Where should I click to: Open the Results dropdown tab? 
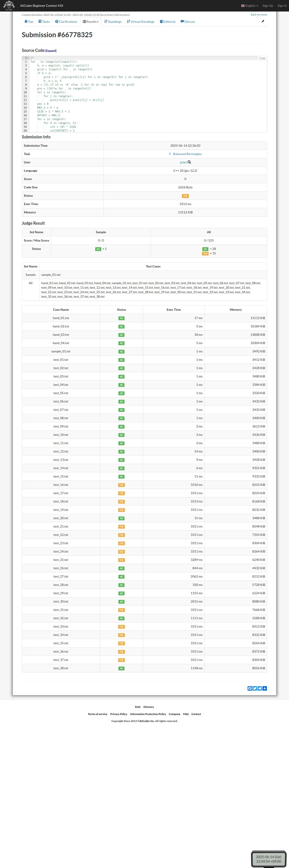[x=91, y=22]
